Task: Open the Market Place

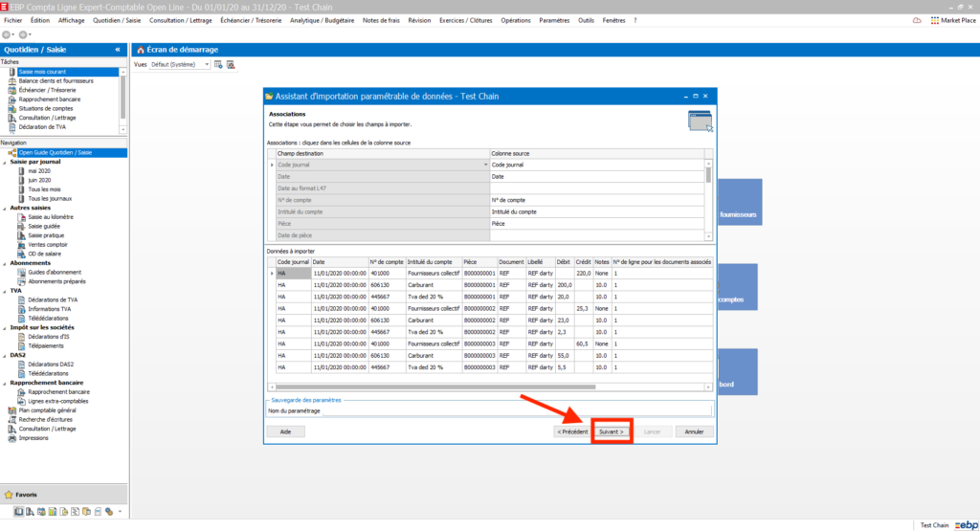Action: pyautogui.click(x=953, y=21)
